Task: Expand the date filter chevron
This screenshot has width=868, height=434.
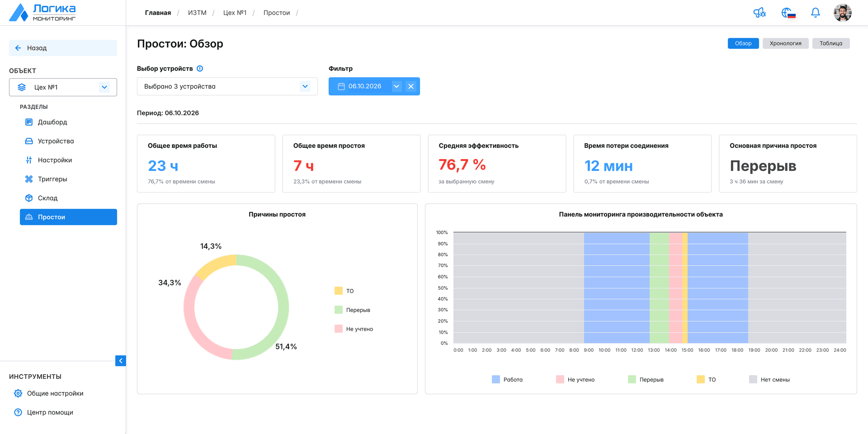Action: click(396, 86)
